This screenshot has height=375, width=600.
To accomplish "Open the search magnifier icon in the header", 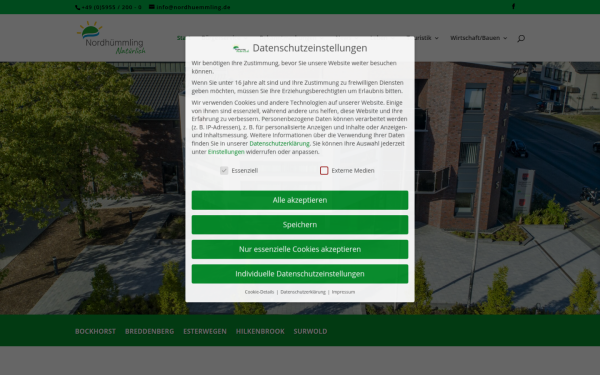I will coord(521,38).
